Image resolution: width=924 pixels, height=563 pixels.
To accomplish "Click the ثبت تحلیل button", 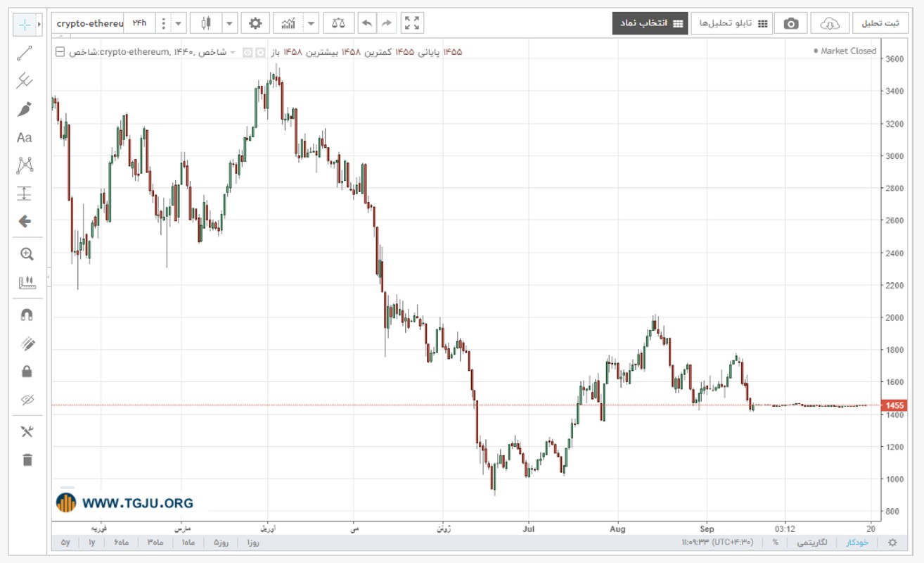I will [x=880, y=23].
